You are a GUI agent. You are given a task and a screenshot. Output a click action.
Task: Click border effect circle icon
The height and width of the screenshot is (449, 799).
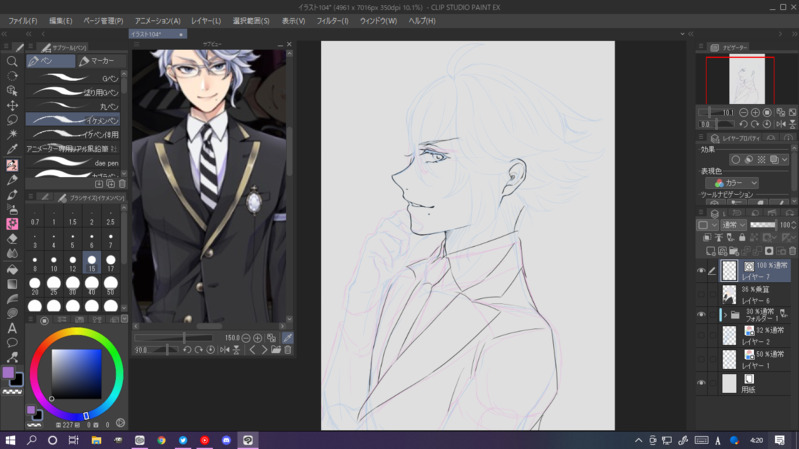pyautogui.click(x=735, y=160)
